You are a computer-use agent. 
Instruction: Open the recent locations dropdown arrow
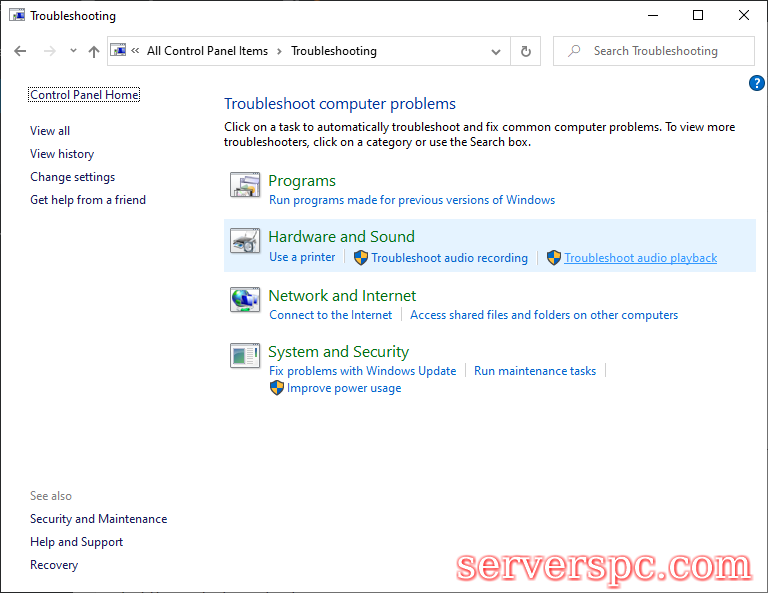click(x=73, y=51)
